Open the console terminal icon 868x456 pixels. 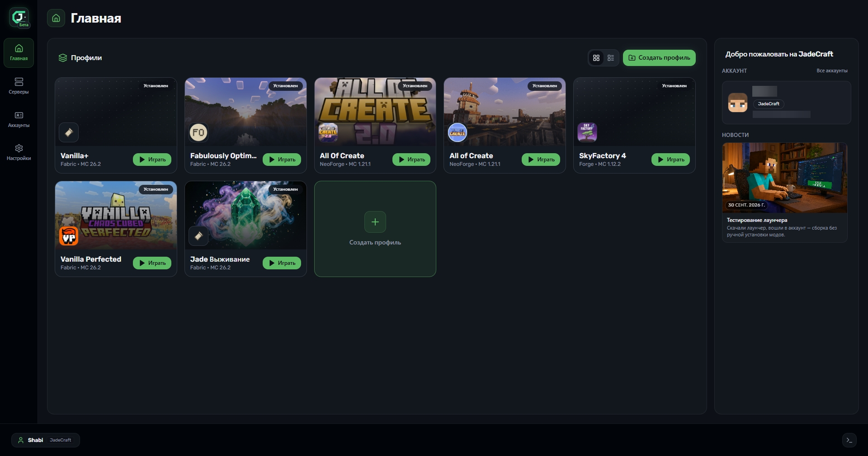(849, 440)
